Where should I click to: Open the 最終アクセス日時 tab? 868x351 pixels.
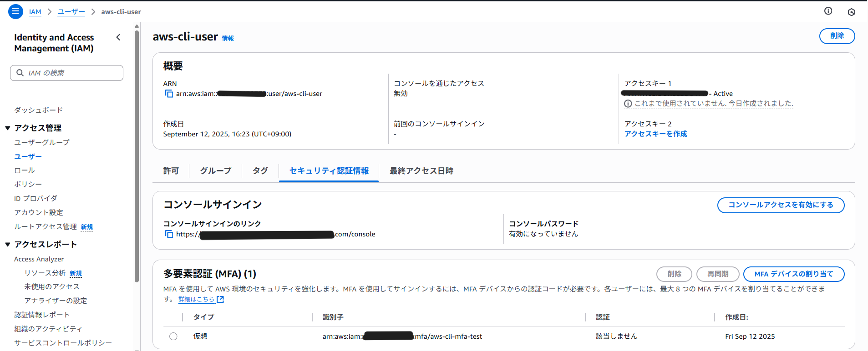pyautogui.click(x=421, y=171)
